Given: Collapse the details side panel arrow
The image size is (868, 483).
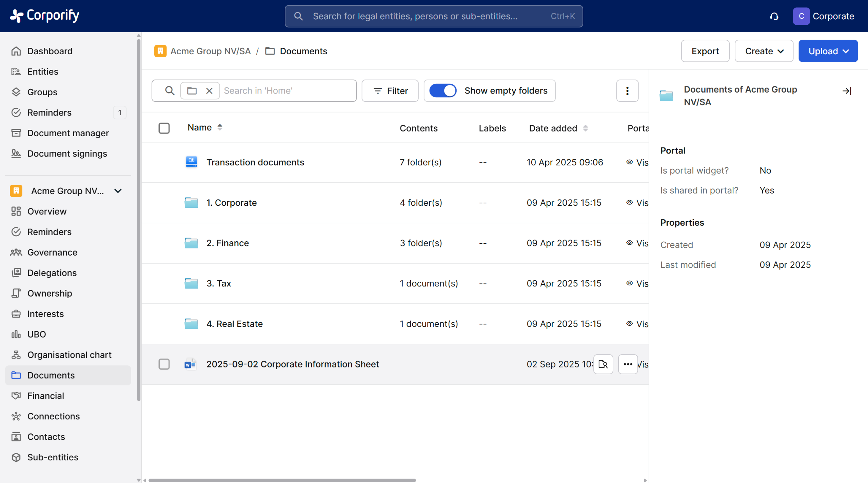Looking at the screenshot, I should point(847,91).
